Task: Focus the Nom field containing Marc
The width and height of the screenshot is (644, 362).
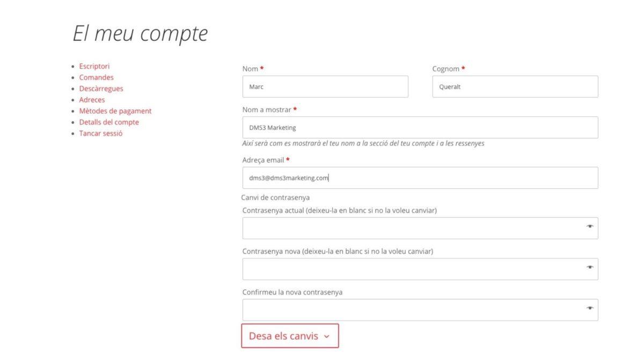Action: click(x=325, y=86)
